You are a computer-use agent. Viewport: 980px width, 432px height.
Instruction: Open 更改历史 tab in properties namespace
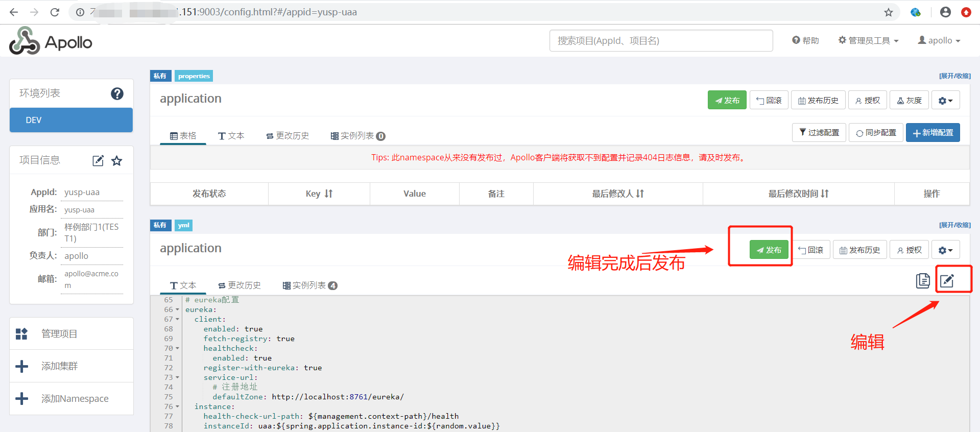point(288,136)
